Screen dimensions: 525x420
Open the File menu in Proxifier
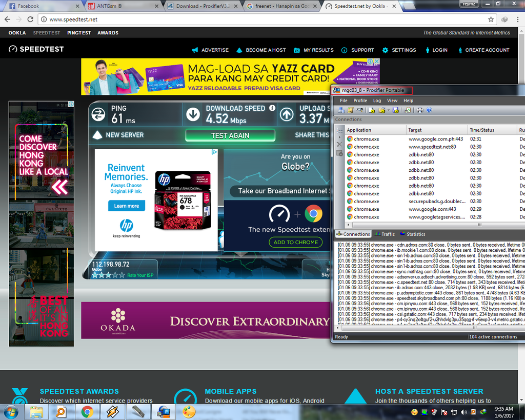[x=344, y=101]
